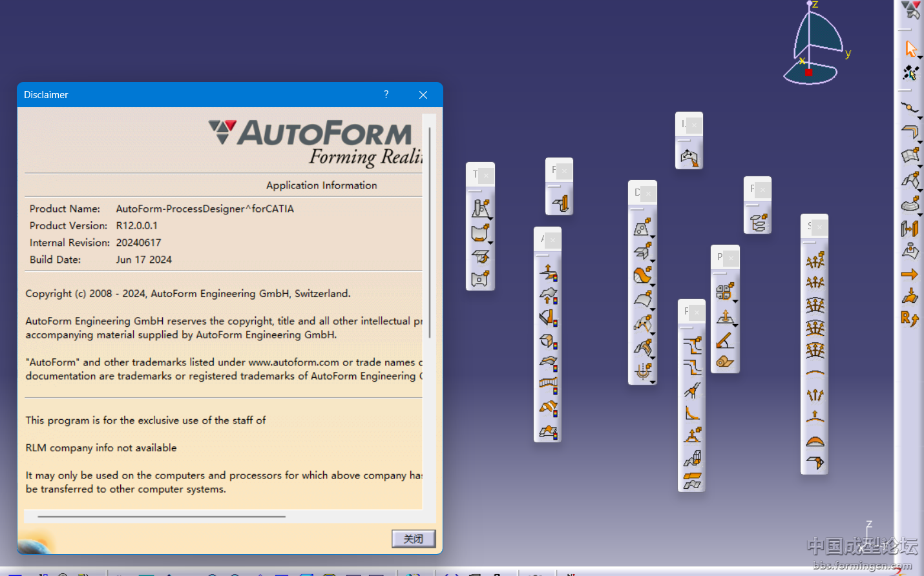The height and width of the screenshot is (576, 924).
Task: Click the horizontal scrollbar in Disclaimer dialog
Action: [162, 517]
